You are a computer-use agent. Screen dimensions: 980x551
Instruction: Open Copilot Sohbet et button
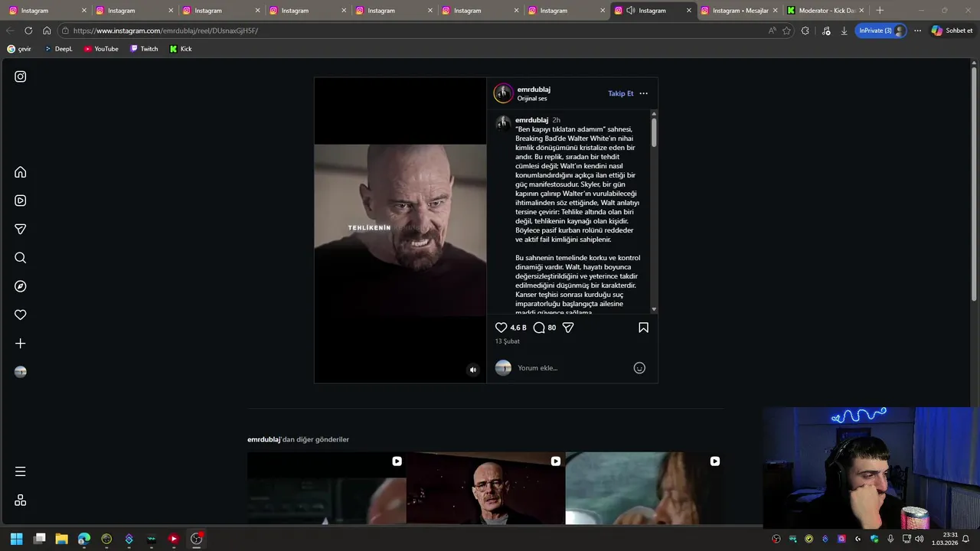pos(952,31)
